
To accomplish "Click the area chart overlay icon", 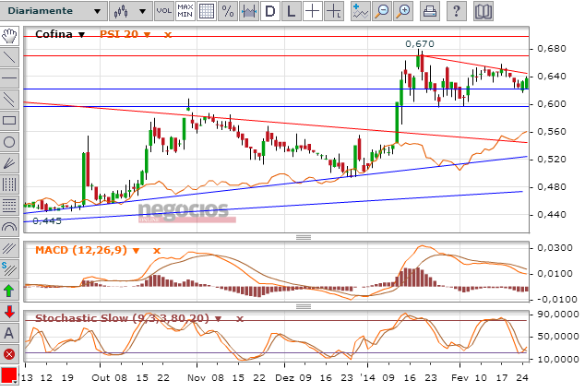I will click(x=249, y=11).
